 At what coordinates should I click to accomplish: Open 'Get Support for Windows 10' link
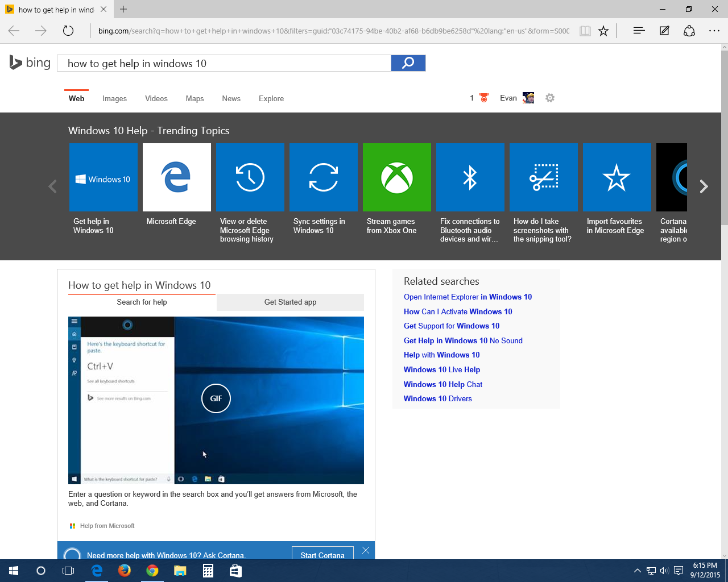[452, 326]
